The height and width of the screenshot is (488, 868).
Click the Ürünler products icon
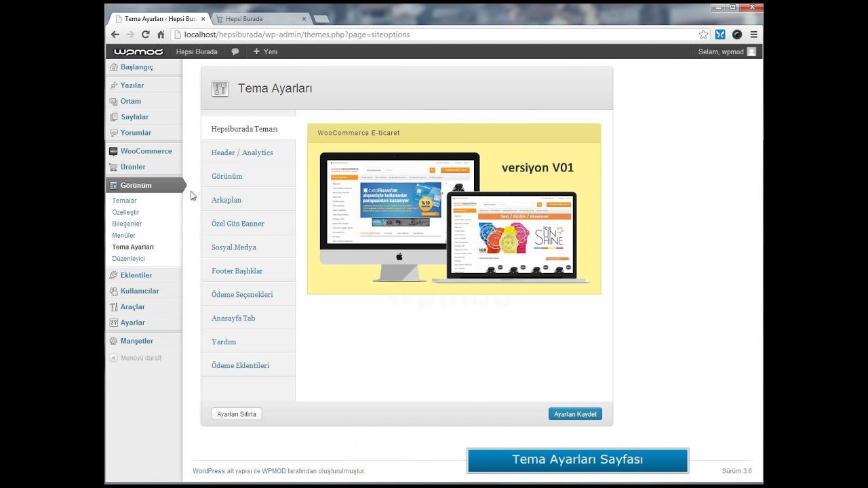pos(114,167)
